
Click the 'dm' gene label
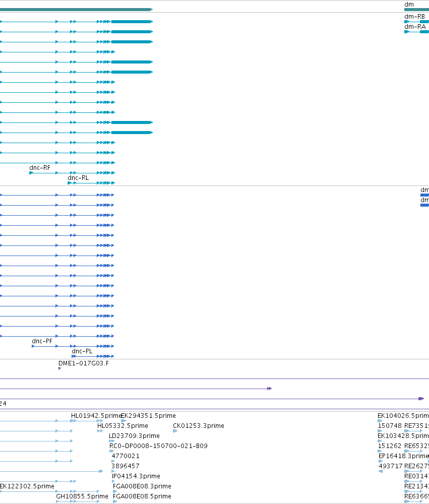click(409, 5)
